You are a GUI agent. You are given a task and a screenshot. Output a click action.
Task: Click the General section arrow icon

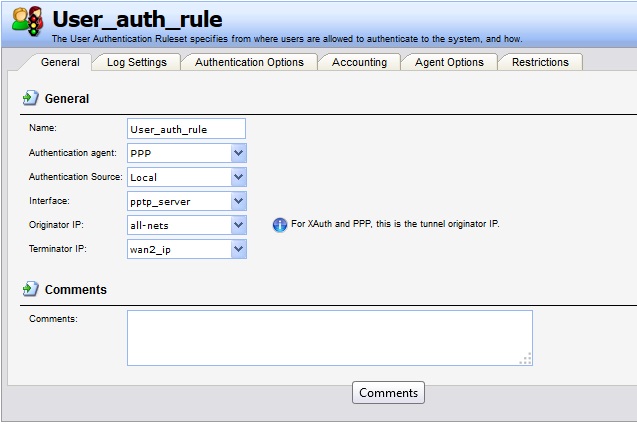tap(30, 99)
